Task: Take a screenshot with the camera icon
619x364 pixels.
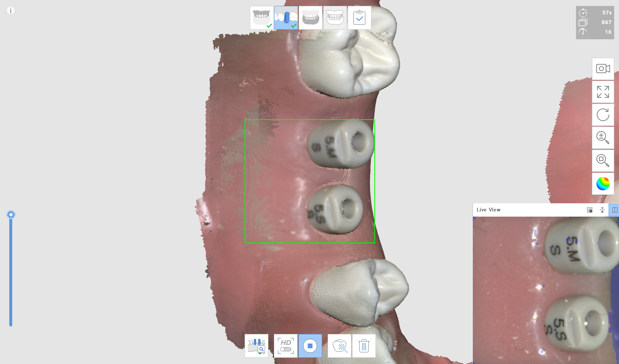Action: (603, 69)
